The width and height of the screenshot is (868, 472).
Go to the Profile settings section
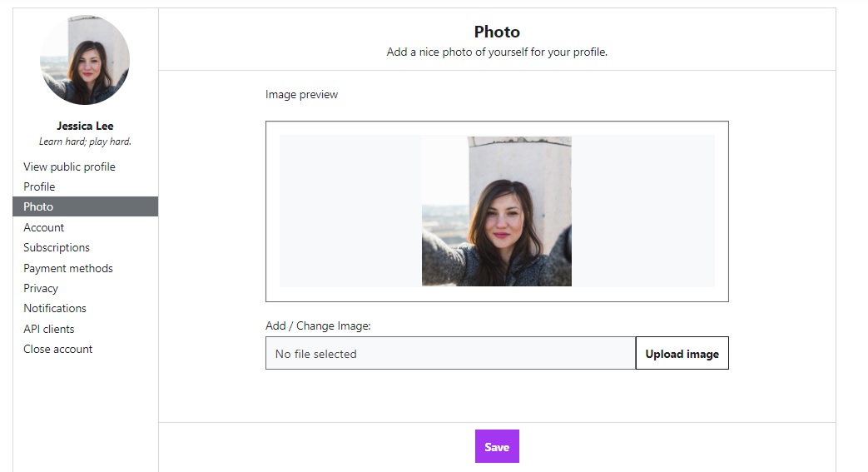pyautogui.click(x=39, y=186)
